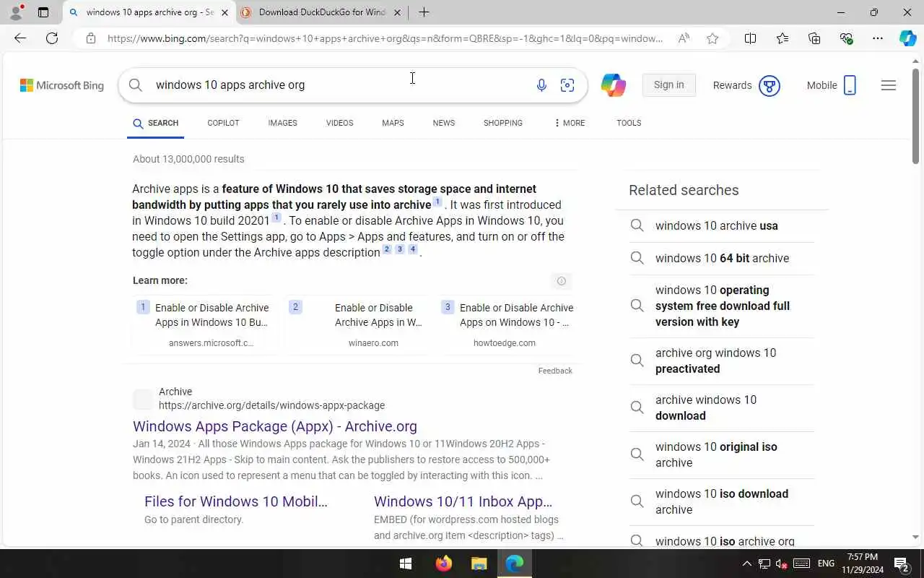The height and width of the screenshot is (578, 924).
Task: Open the tab actions menu icon
Action: click(x=43, y=12)
